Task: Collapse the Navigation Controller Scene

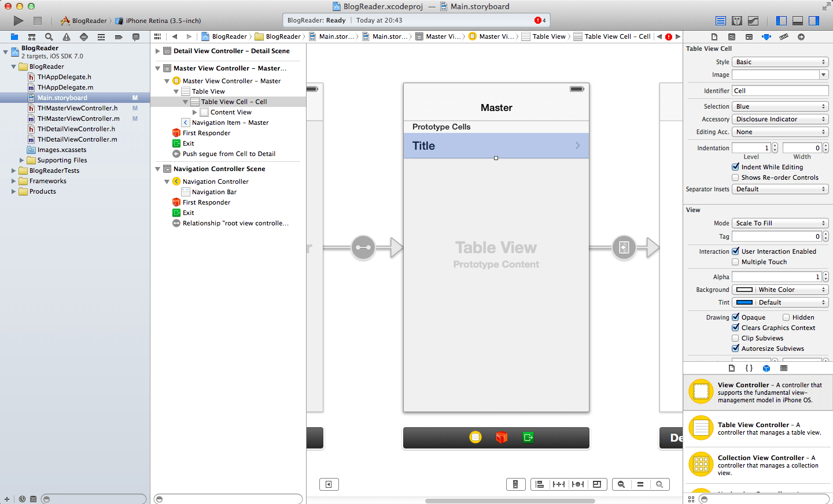Action: pyautogui.click(x=157, y=169)
